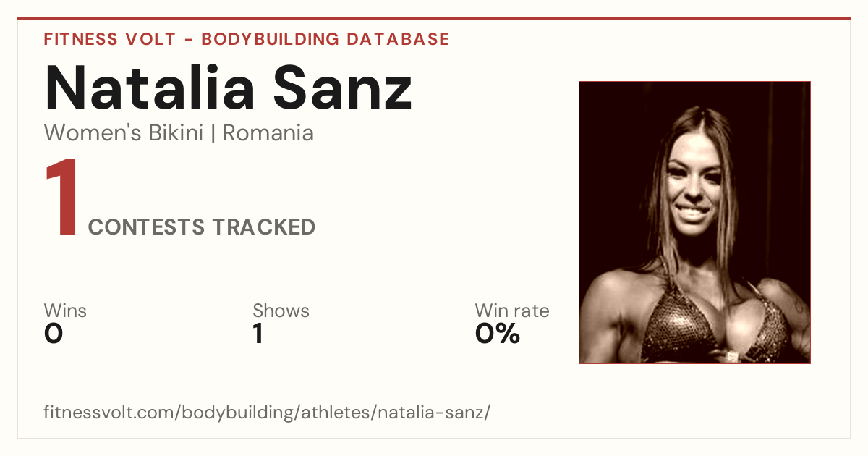This screenshot has width=868, height=456.
Task: Click the Natalia Sanz athlete name heading
Action: point(229,88)
